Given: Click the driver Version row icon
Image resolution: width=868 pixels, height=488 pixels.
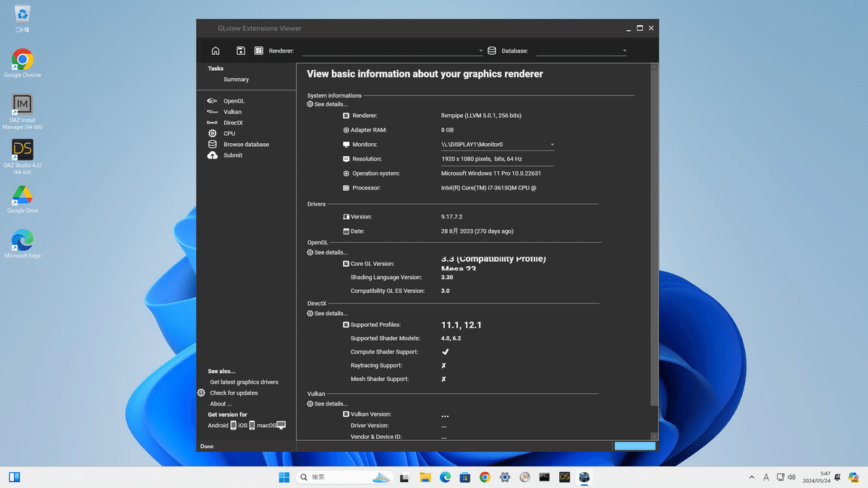Looking at the screenshot, I should [x=346, y=217].
